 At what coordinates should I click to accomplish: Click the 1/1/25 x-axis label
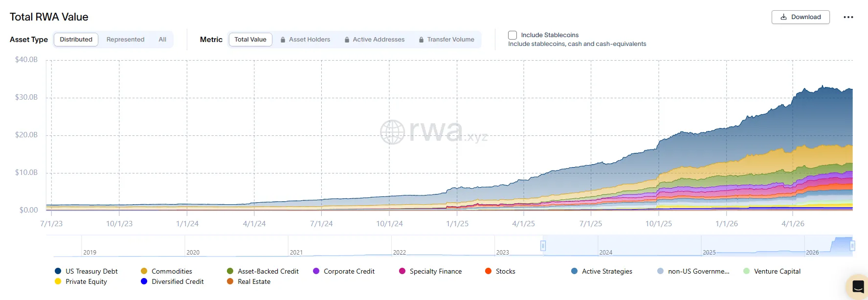pyautogui.click(x=457, y=224)
